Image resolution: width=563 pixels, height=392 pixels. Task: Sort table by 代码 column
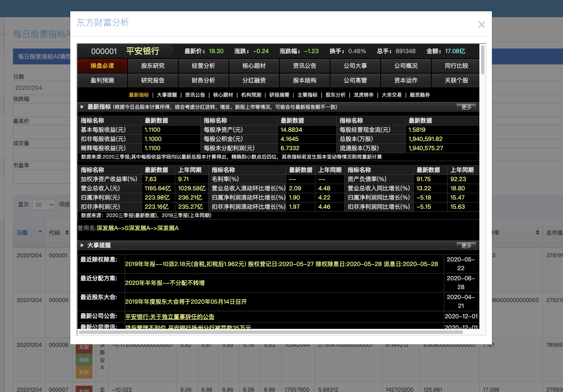[59, 233]
